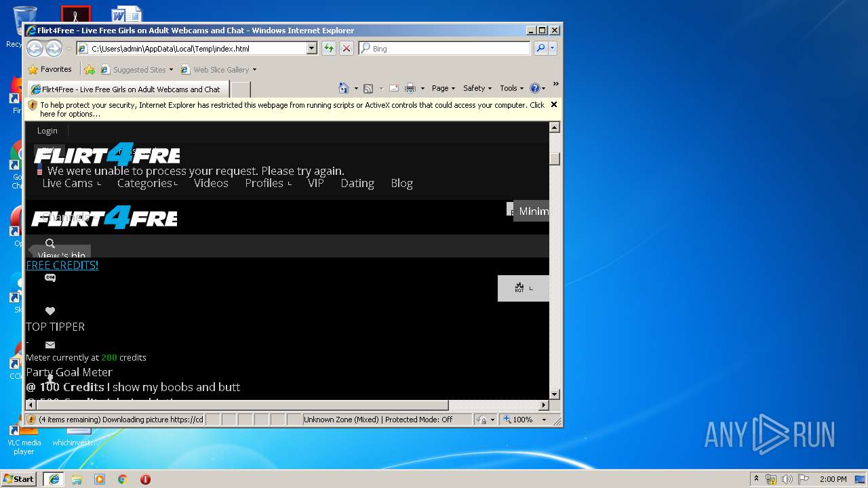The height and width of the screenshot is (488, 868).
Task: Open the Page menu
Action: coord(443,88)
